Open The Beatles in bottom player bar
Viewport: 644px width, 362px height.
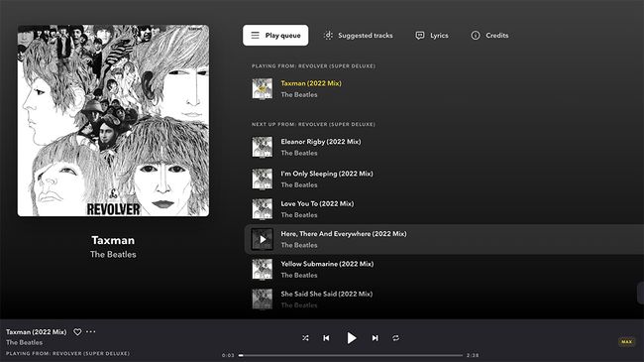click(x=24, y=342)
